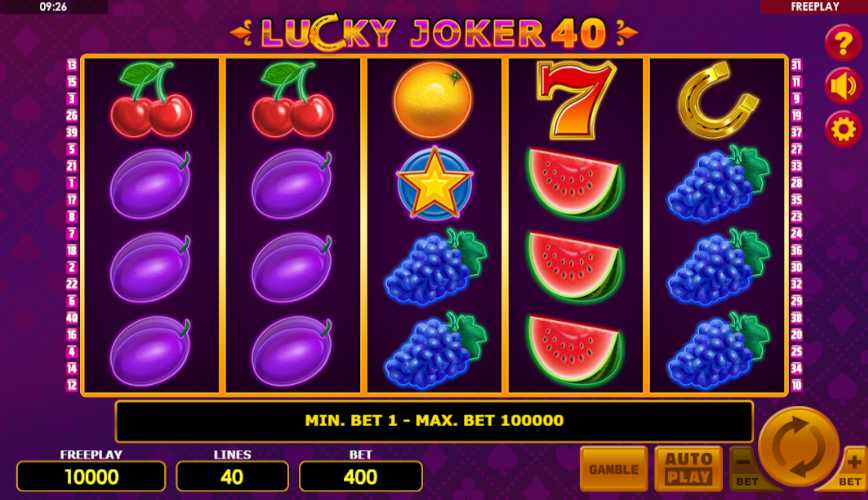
Task: Click the Gamble button
Action: (613, 469)
